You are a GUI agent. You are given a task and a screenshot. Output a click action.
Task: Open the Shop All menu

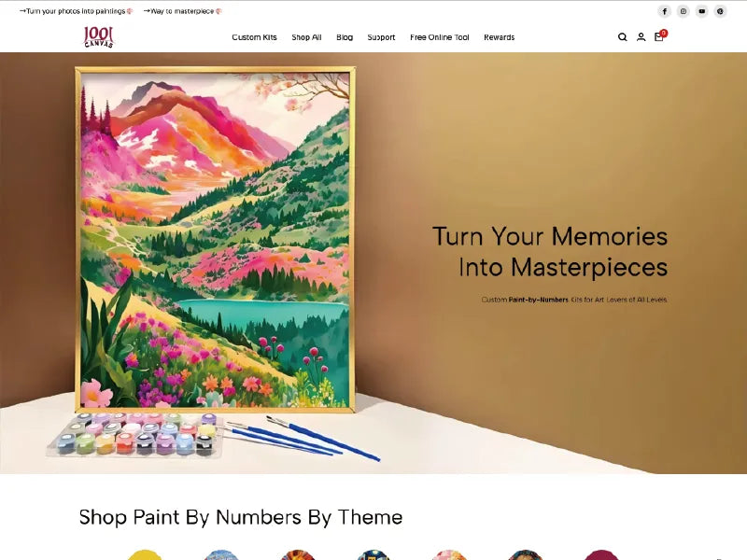[307, 37]
